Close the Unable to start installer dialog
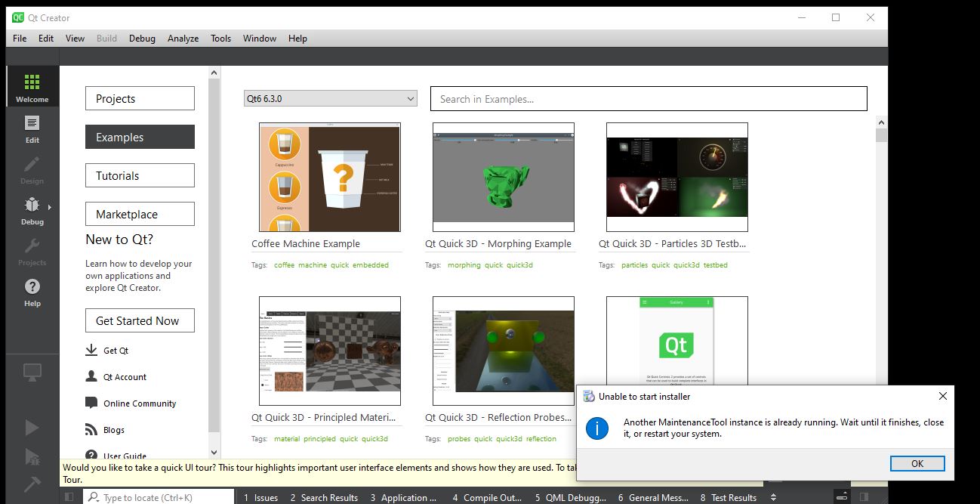This screenshot has height=504, width=980. (942, 396)
